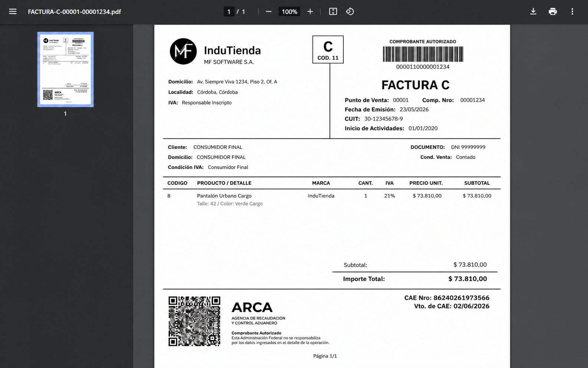Click the Página 1/1 footer text
The height and width of the screenshot is (368, 588).
[x=325, y=356]
